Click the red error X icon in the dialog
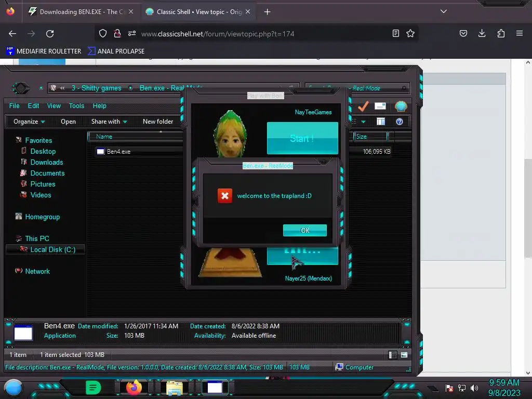Image resolution: width=532 pixels, height=399 pixels. pos(224,196)
